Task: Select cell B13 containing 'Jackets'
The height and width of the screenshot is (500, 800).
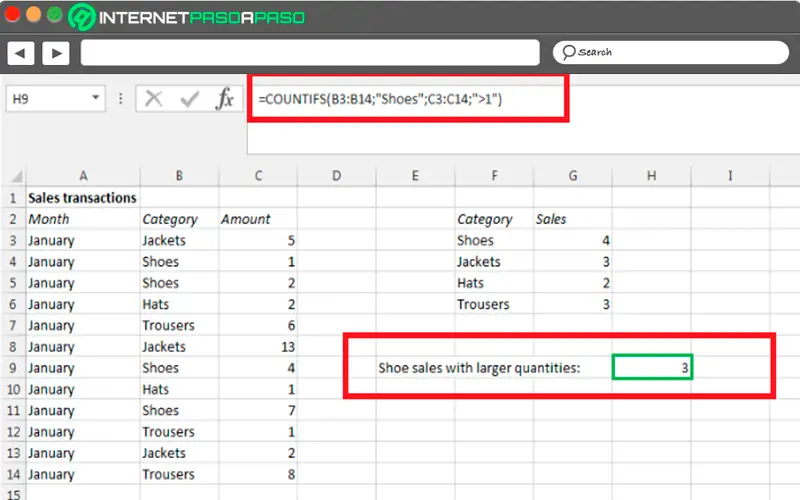Action: click(179, 453)
